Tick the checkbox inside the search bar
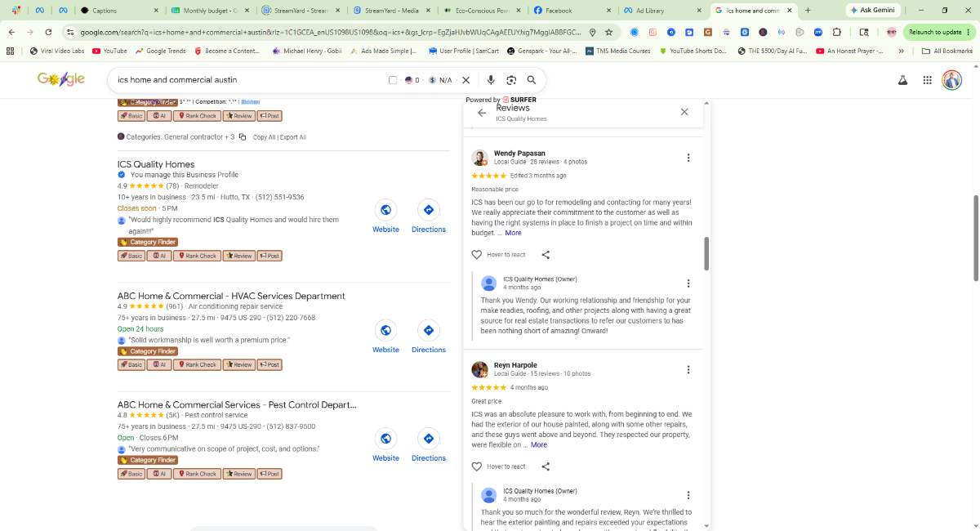The height and width of the screenshot is (531, 980). tap(393, 80)
